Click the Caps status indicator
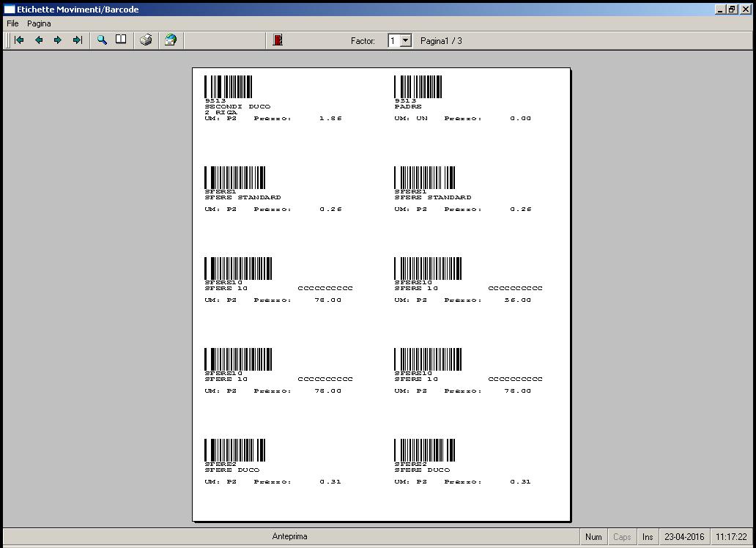The width and height of the screenshot is (756, 548). pos(622,537)
